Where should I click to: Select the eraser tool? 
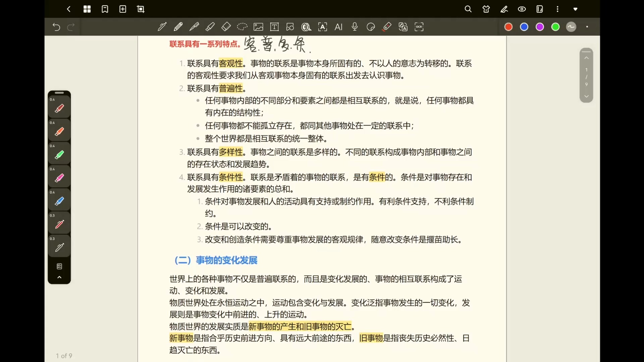tap(226, 27)
